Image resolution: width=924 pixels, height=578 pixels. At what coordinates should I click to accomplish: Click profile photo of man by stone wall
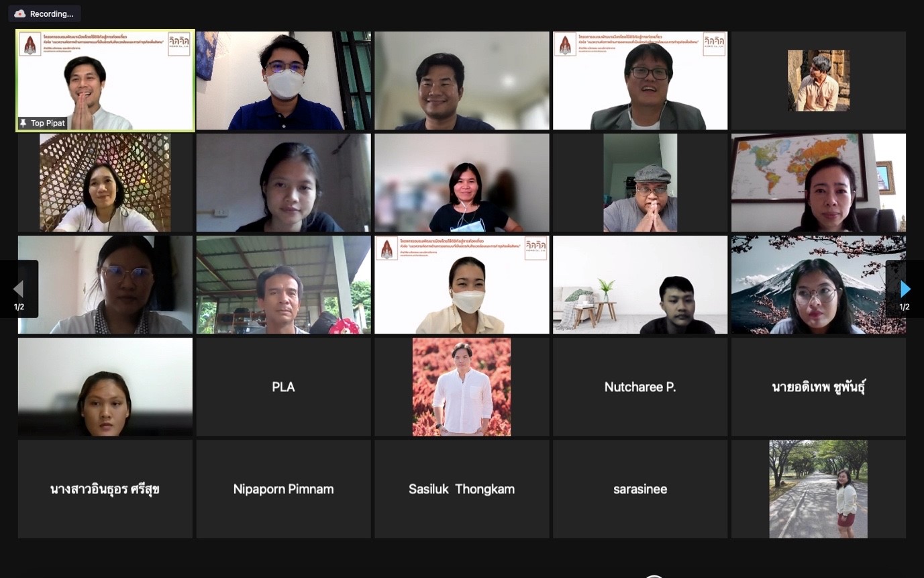819,81
